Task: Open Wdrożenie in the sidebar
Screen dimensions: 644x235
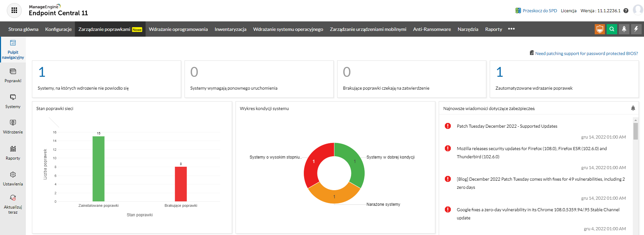Action: tap(13, 127)
